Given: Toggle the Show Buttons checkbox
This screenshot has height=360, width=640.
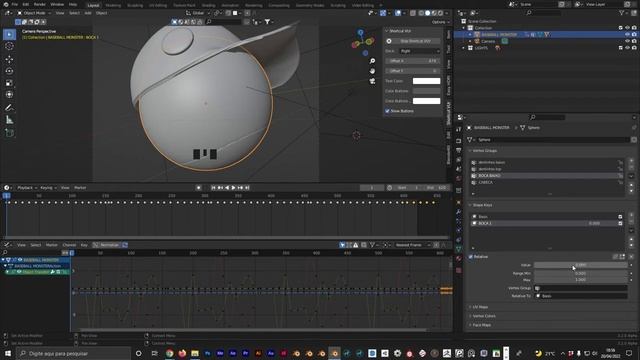Looking at the screenshot, I should [387, 111].
